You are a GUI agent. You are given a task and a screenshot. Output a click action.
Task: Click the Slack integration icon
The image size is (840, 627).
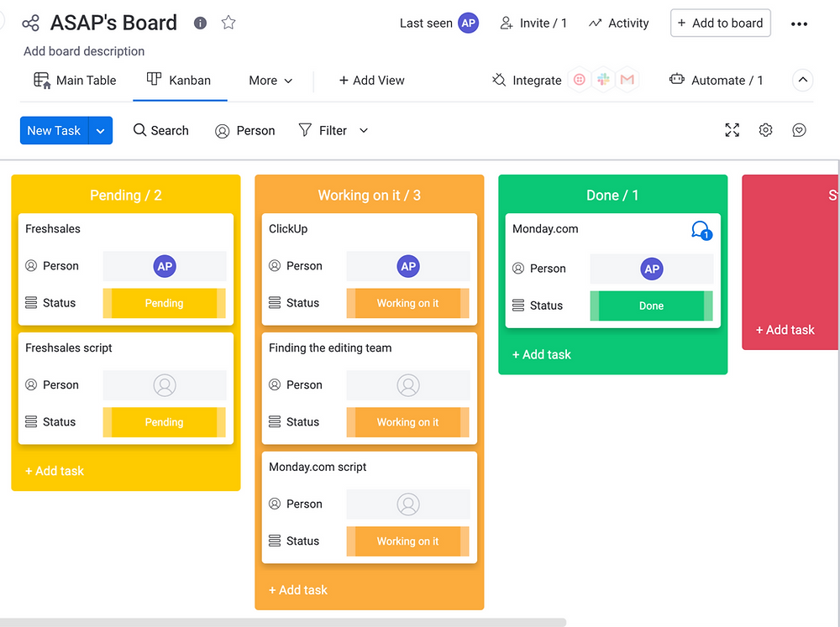point(603,80)
